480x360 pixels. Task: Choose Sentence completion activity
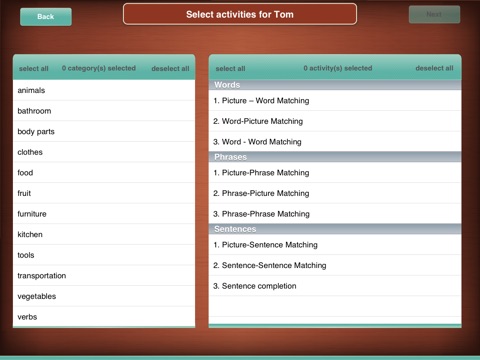point(335,286)
